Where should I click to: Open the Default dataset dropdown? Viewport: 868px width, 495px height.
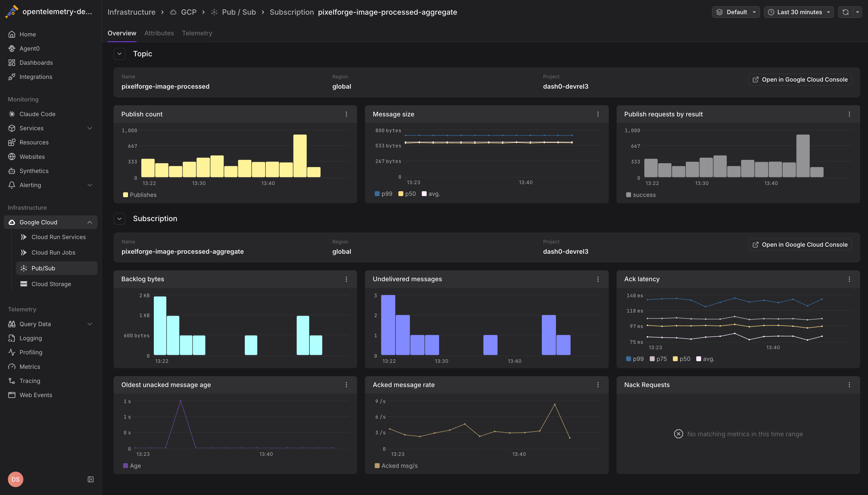pyautogui.click(x=736, y=12)
